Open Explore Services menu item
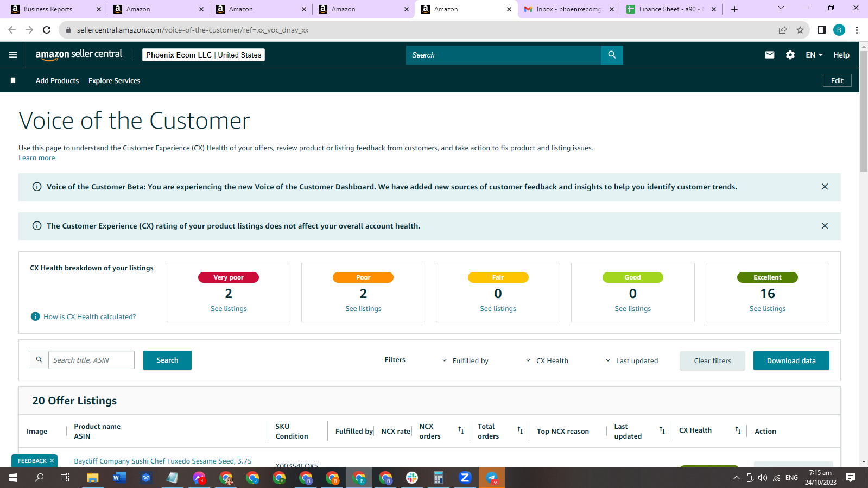This screenshot has height=488, width=868. tap(114, 80)
